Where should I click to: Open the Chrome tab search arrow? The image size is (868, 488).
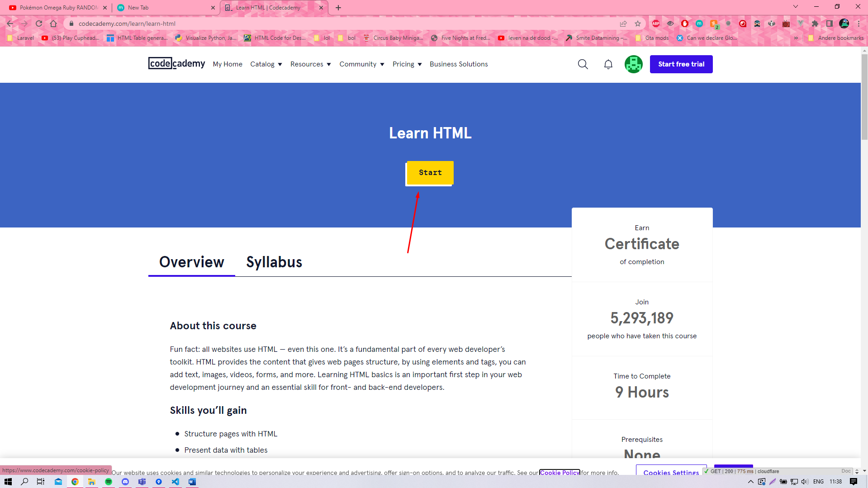coord(795,7)
